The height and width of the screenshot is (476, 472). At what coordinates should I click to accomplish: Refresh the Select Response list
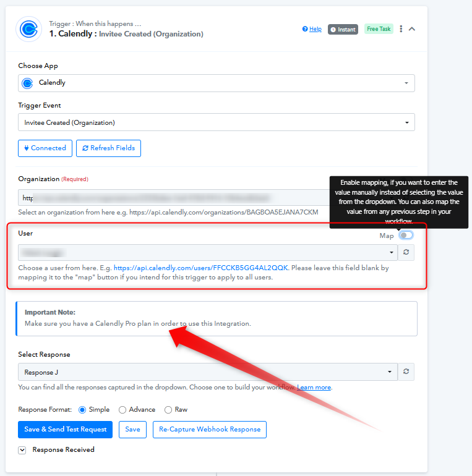[x=406, y=372]
